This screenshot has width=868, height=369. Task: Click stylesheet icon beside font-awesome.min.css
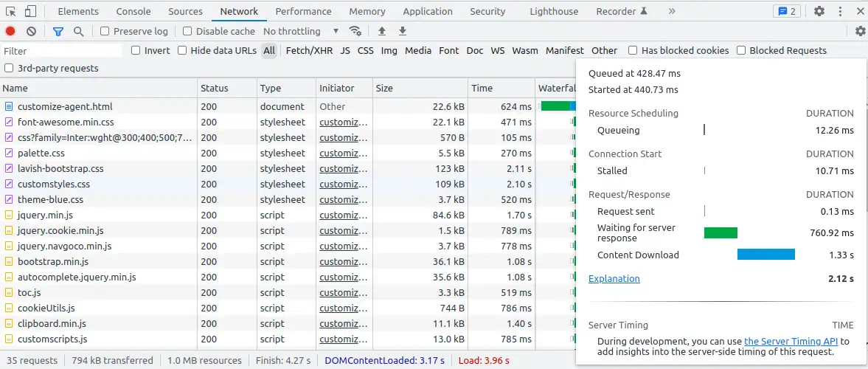[9, 122]
